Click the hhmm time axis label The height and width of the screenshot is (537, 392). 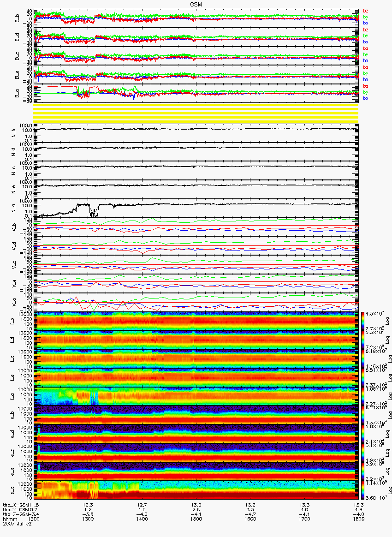(10, 519)
